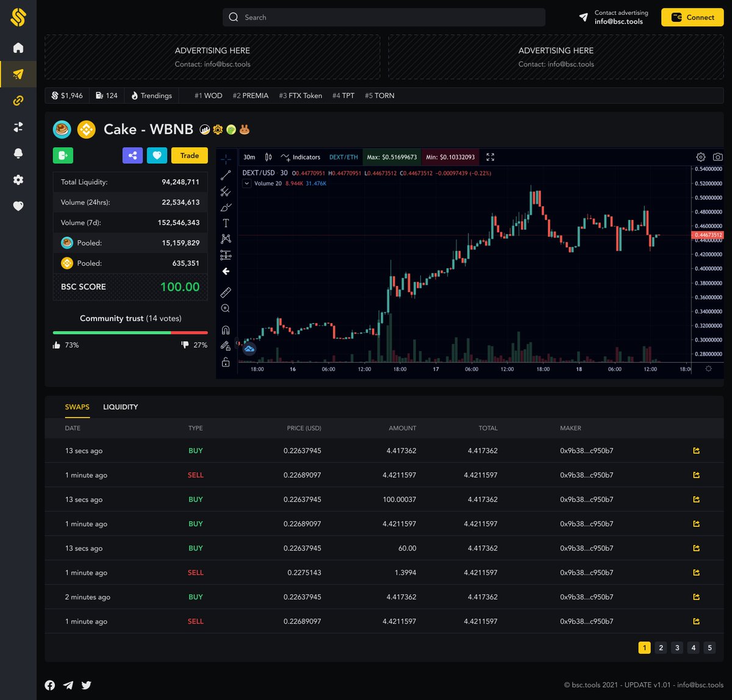Select the crosshair cursor tool

point(226,159)
